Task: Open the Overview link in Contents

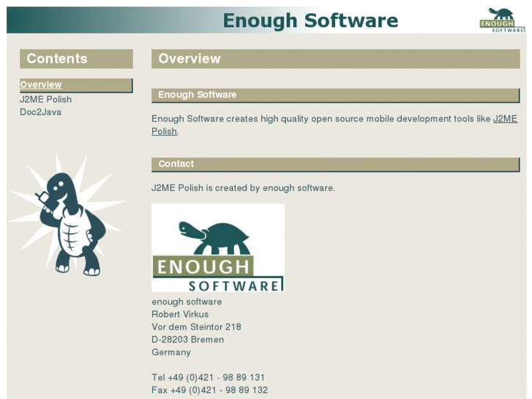Action: [x=41, y=84]
